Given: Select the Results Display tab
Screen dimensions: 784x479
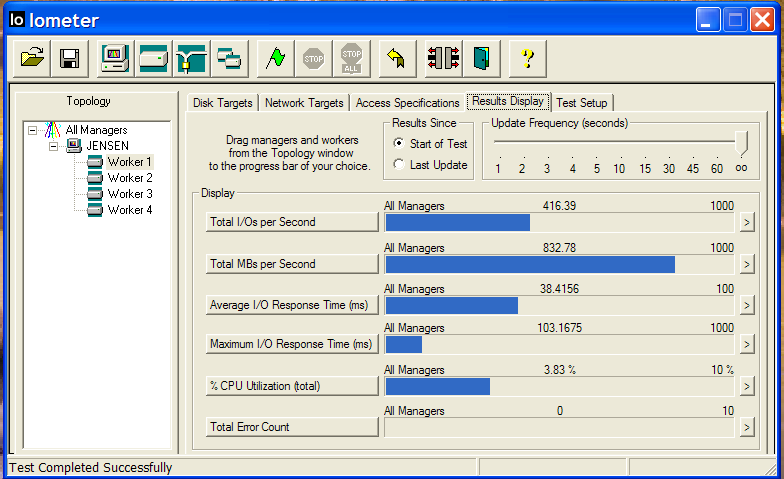Looking at the screenshot, I should (508, 101).
